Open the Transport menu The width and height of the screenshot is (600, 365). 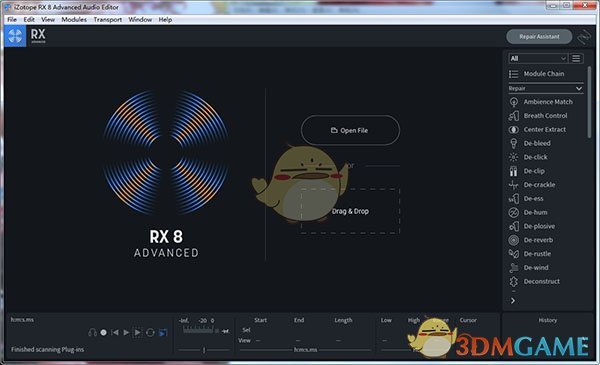108,20
